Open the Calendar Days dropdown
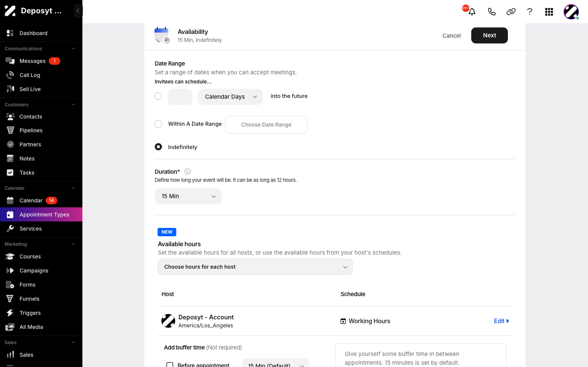The image size is (588, 367). 230,97
